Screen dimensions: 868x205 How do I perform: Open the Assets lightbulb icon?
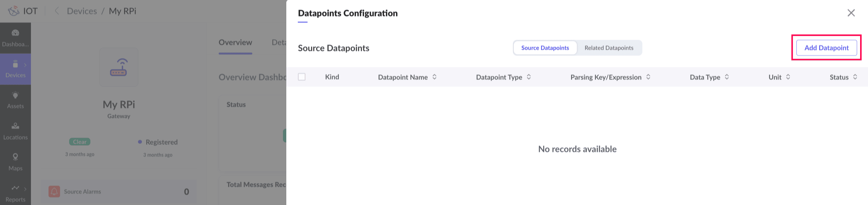(15, 96)
